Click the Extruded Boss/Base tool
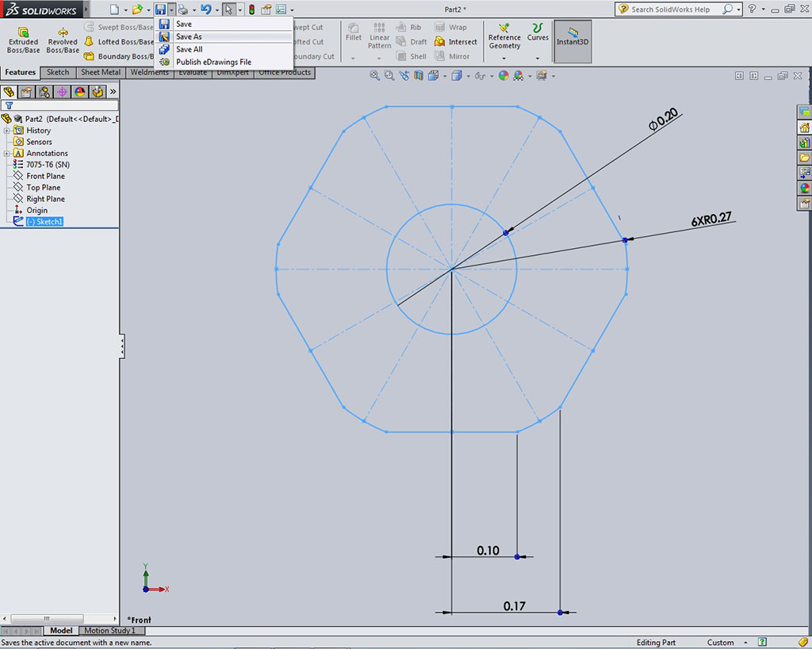812x649 pixels. click(23, 40)
